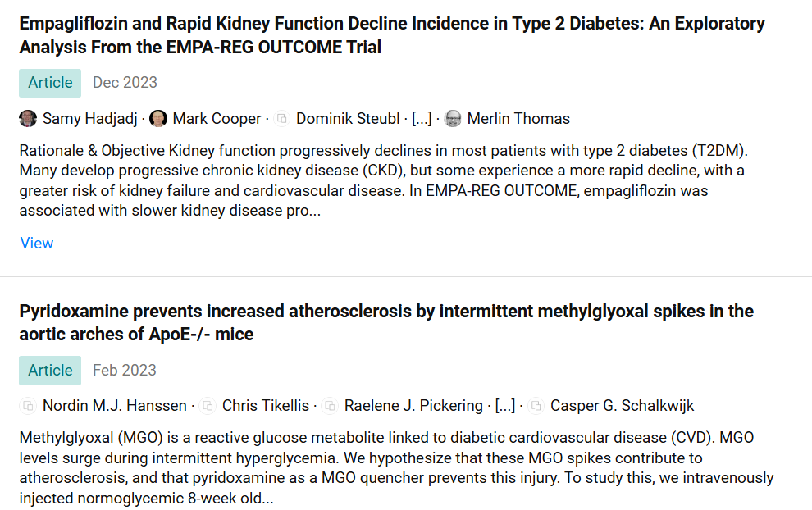The image size is (812, 510).
Task: Click the placeholder icon beside Dominik Steubl
Action: 281,119
